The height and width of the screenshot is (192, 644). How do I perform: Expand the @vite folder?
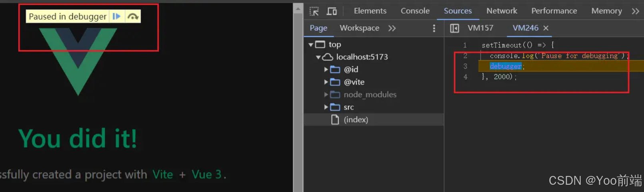[x=326, y=82]
